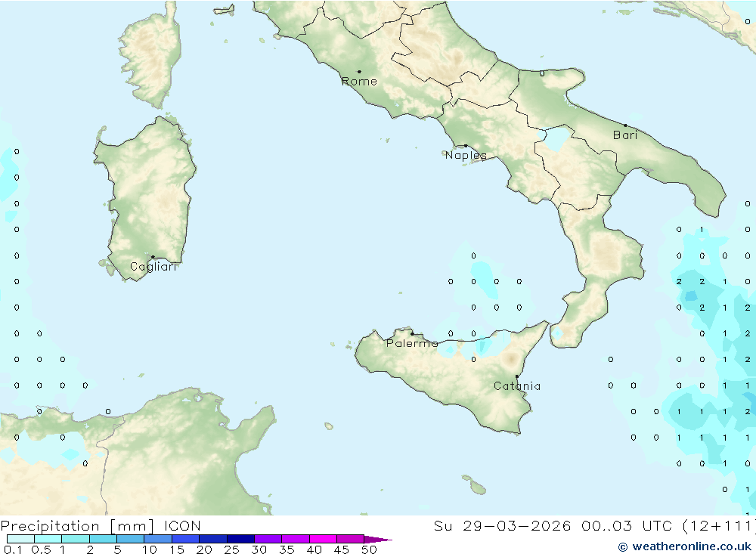
Task: Select the black dot marking Bari
Action: point(625,125)
